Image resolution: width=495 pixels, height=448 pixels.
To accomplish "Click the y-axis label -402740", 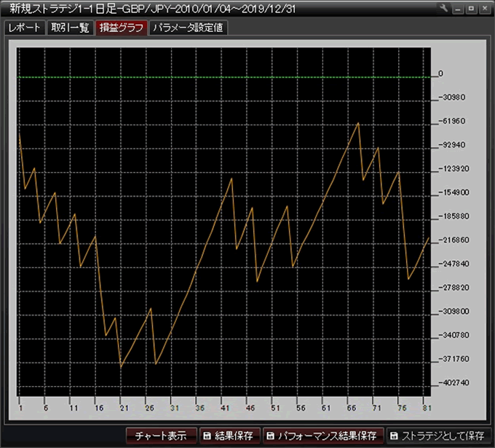I will (x=454, y=383).
